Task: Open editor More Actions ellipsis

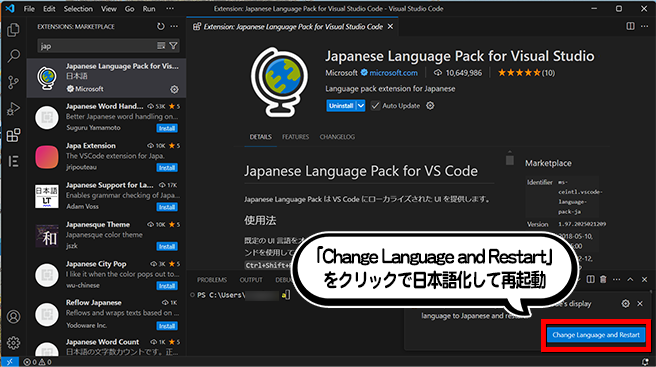Action: [x=644, y=26]
